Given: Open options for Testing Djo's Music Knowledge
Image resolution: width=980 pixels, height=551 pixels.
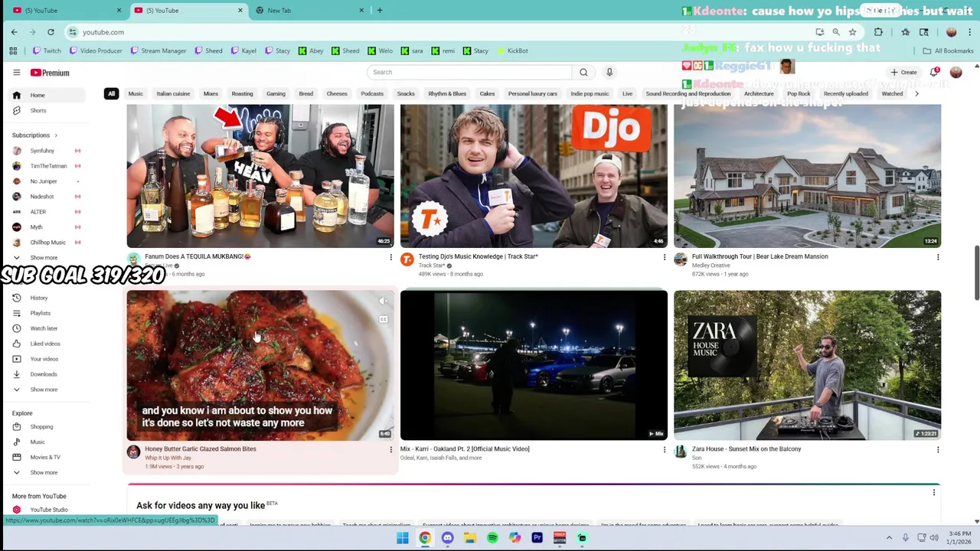Looking at the screenshot, I should pyautogui.click(x=664, y=257).
